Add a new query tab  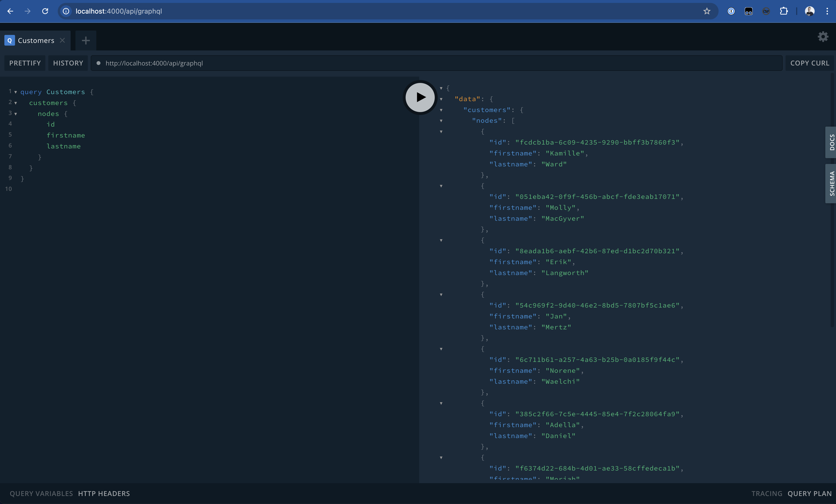86,41
